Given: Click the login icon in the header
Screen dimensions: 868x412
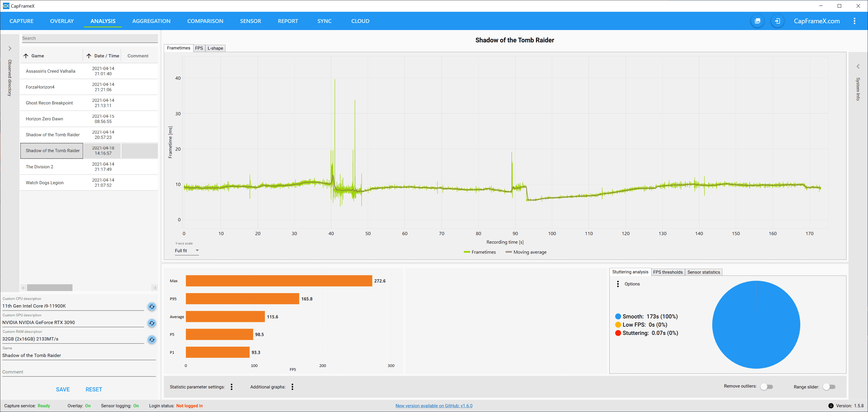Looking at the screenshot, I should tap(777, 21).
